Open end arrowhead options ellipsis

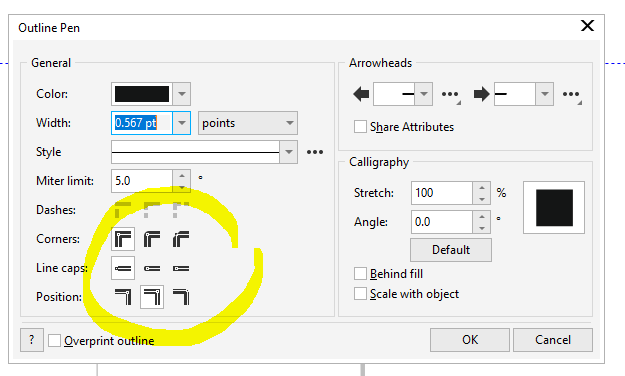[x=572, y=95]
